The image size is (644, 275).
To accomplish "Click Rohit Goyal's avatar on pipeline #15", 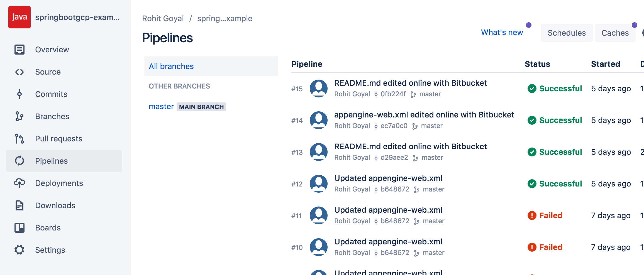I will (x=319, y=88).
